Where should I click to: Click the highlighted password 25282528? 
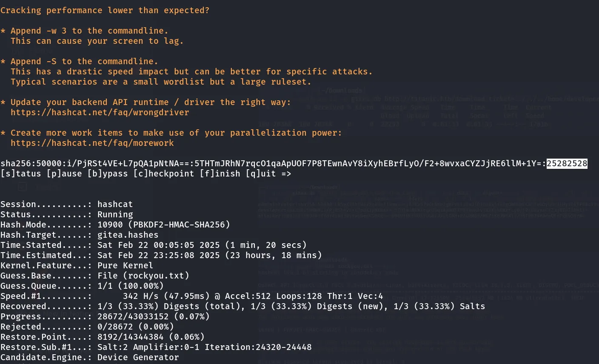[567, 164]
